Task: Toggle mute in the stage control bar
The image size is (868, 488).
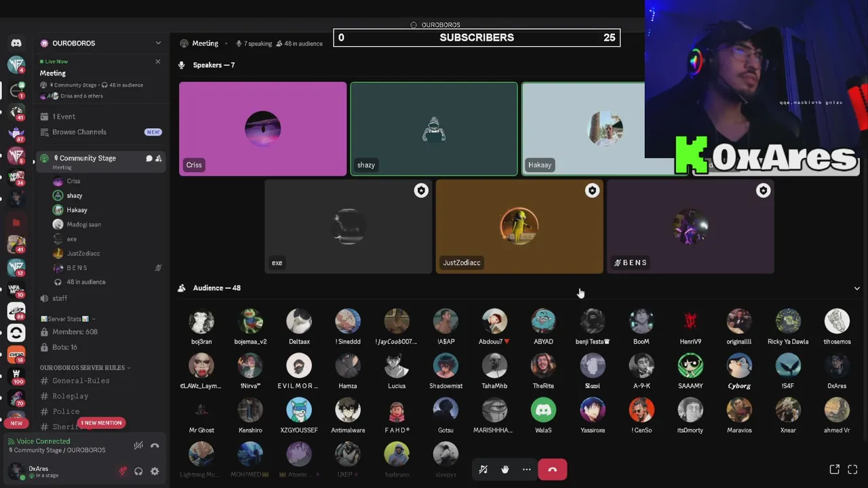Action: pyautogui.click(x=483, y=469)
